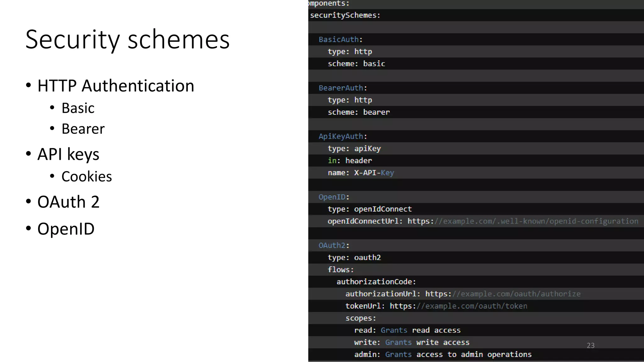Click the 'Cookies' sub-bullet

click(86, 177)
